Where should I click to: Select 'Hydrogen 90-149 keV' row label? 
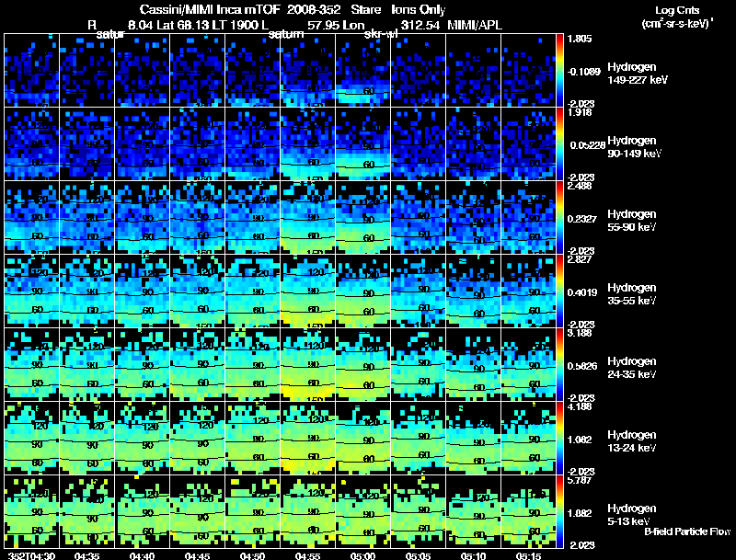point(634,147)
